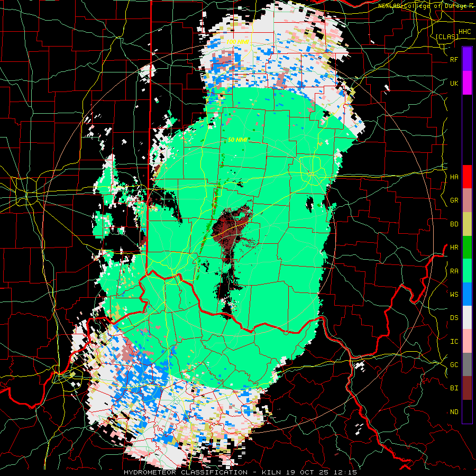Screen dimensions: 476x476
Task: Click the "RF" legend label
Action: [454, 60]
